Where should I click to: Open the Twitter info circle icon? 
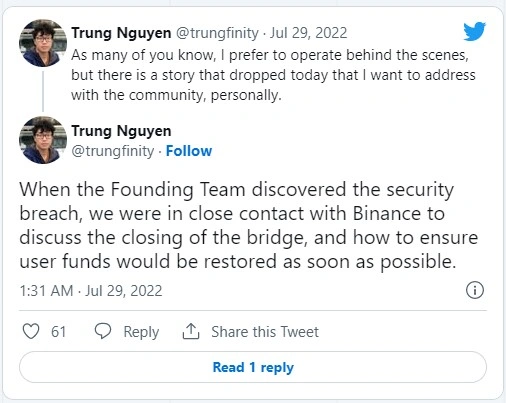[x=475, y=290]
